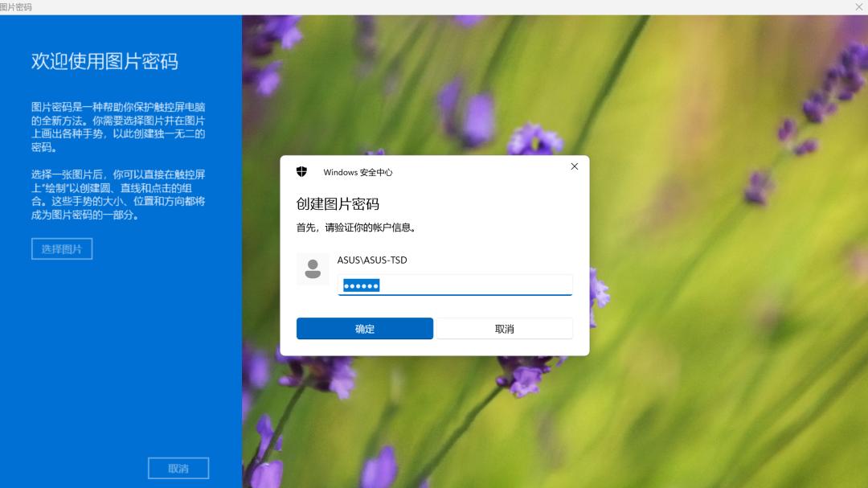Click 取消 at bottom of blue panel

(x=178, y=467)
